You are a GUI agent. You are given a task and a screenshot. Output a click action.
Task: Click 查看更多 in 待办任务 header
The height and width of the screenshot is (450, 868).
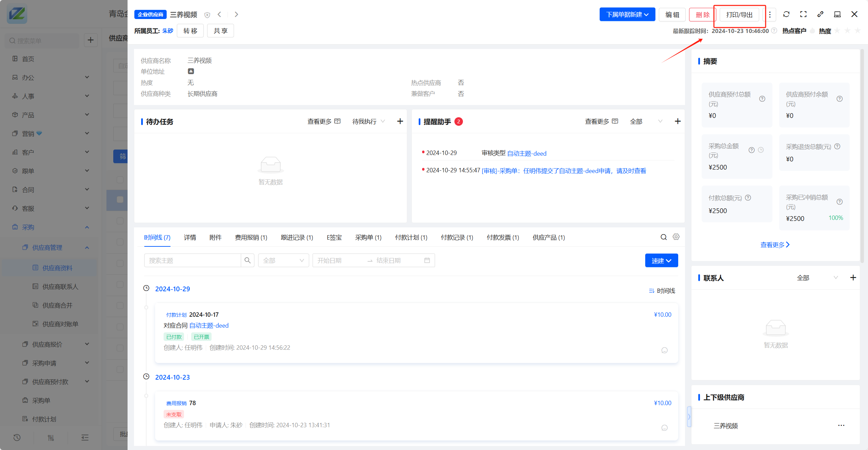pos(324,121)
